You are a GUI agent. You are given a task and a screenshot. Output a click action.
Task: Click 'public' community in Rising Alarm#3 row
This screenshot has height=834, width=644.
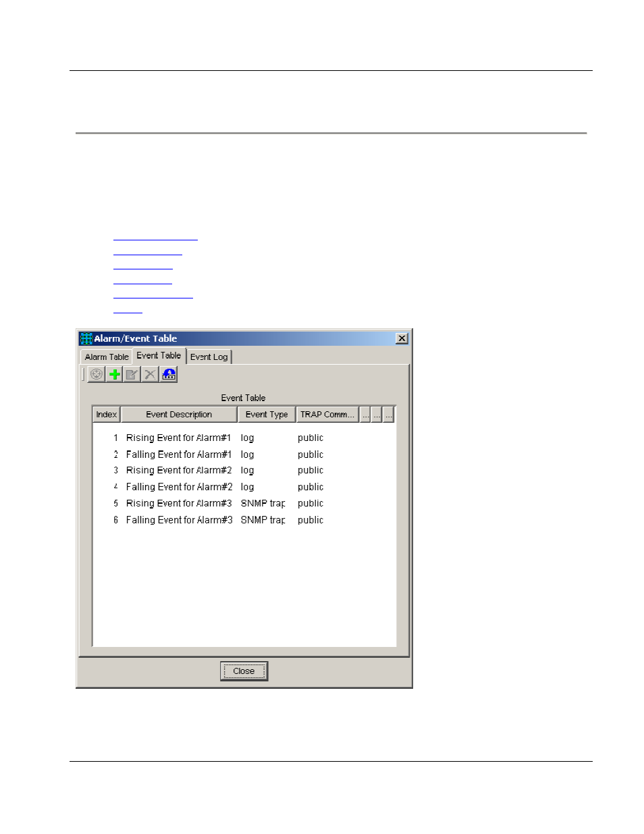coord(311,503)
